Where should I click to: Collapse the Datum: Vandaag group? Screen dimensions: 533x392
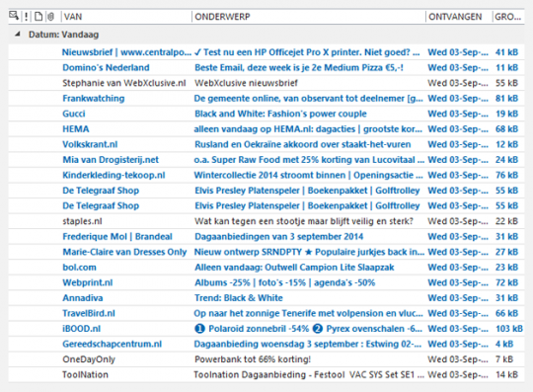[x=18, y=34]
